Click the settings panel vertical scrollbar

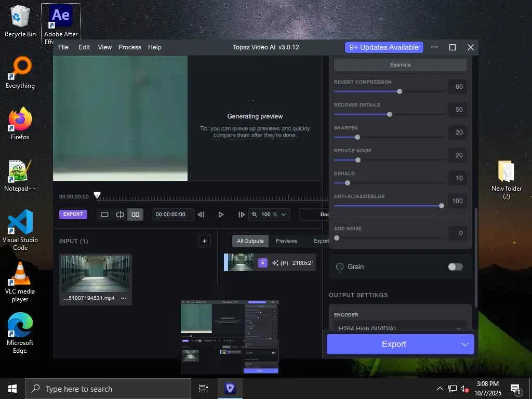[x=476, y=258]
